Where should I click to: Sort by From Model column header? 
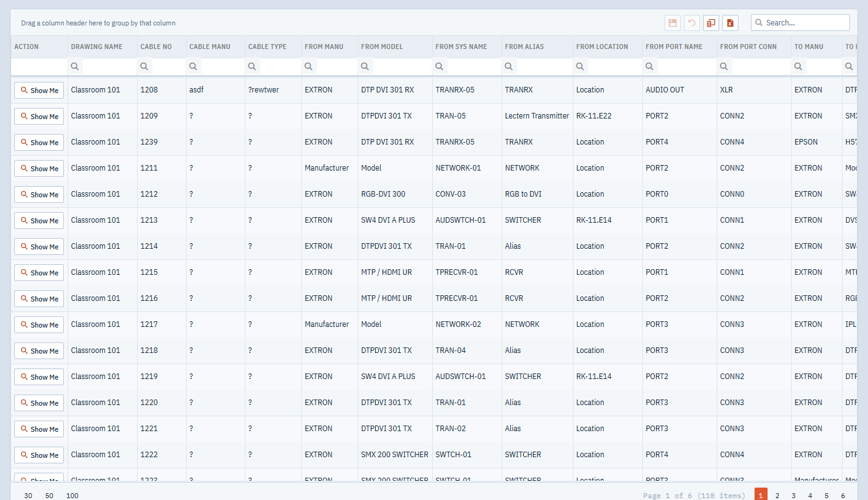click(395, 47)
